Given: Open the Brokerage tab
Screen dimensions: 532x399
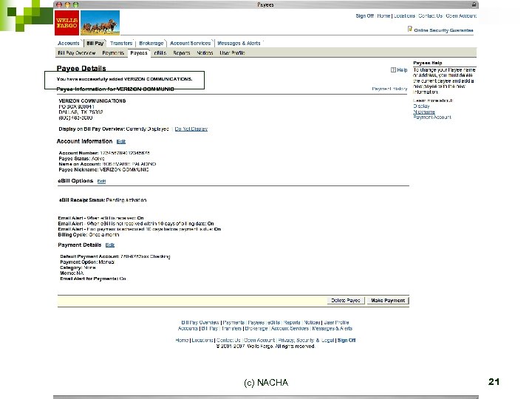Looking at the screenshot, I should tap(151, 43).
